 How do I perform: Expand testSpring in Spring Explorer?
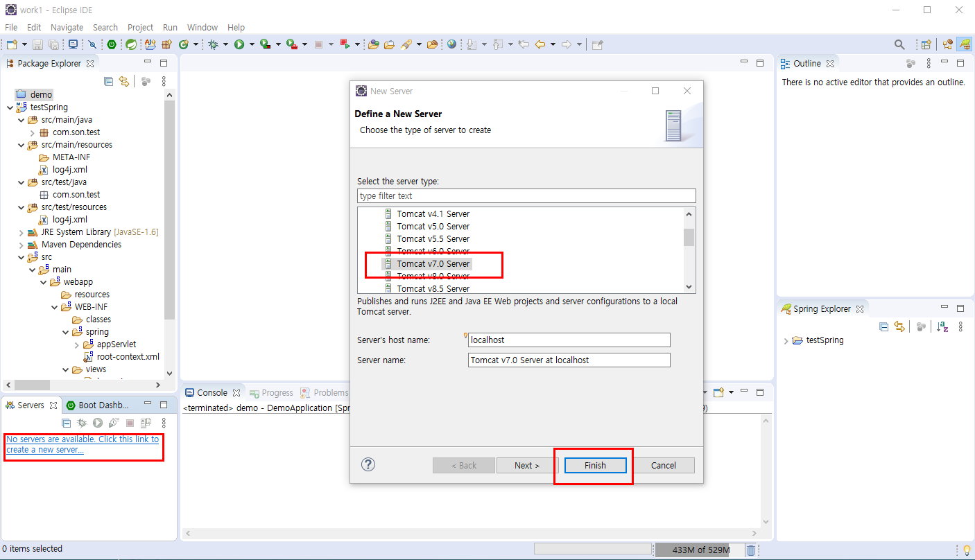click(x=786, y=340)
